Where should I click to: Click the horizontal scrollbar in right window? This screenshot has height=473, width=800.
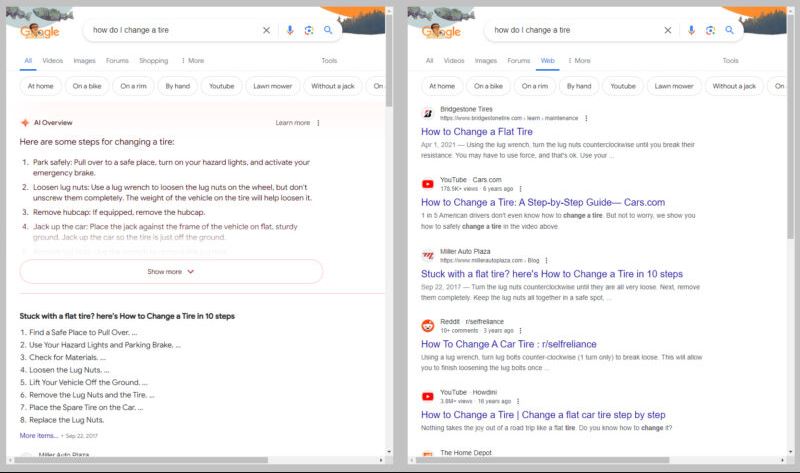click(x=542, y=460)
